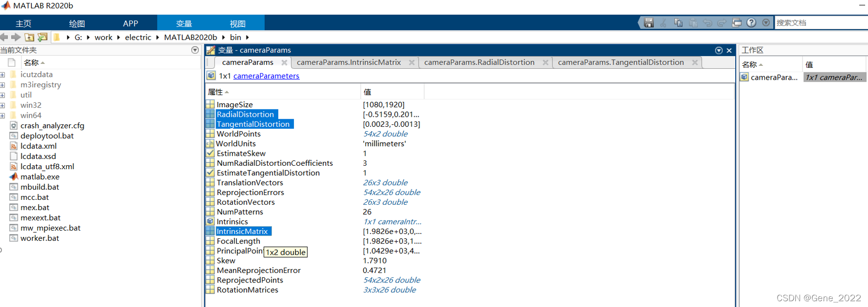The width and height of the screenshot is (868, 307).
Task: Click the variable editor pencil icon
Action: point(211,50)
